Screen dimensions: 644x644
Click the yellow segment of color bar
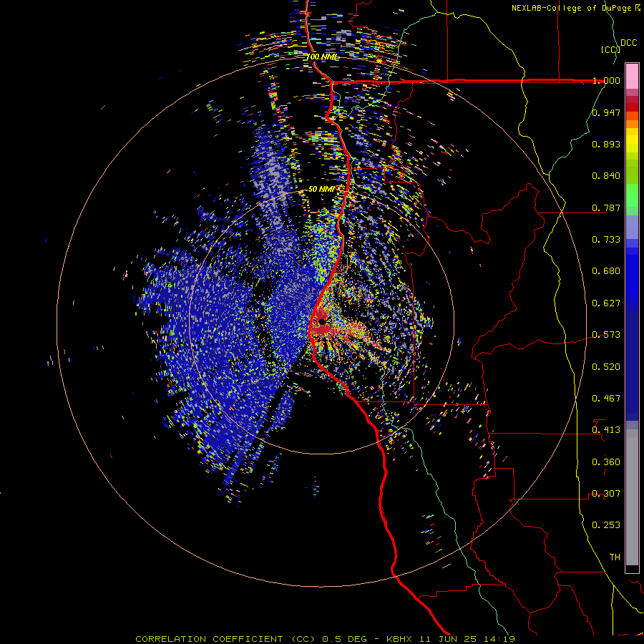pyautogui.click(x=632, y=140)
